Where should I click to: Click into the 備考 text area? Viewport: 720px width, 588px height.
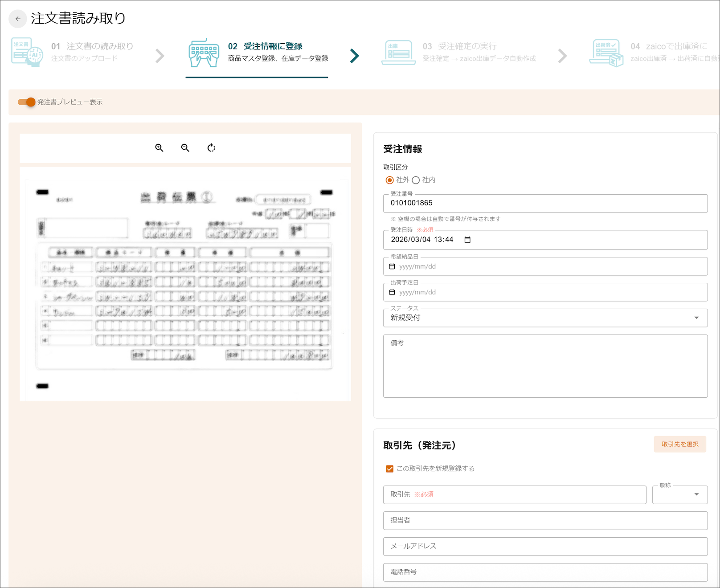point(545,366)
